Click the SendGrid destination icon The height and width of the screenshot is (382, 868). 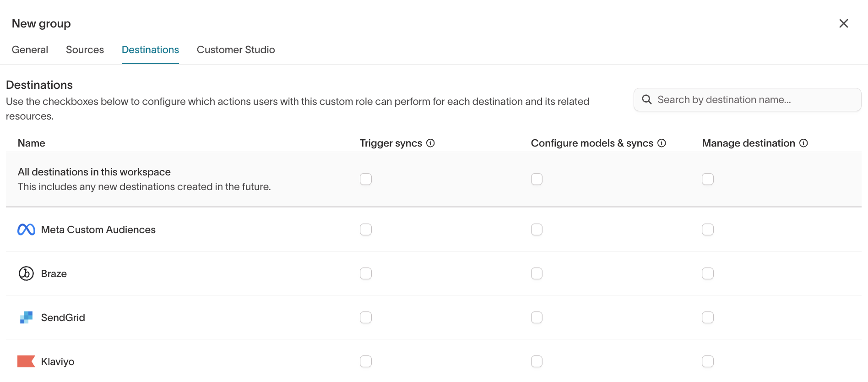click(26, 317)
